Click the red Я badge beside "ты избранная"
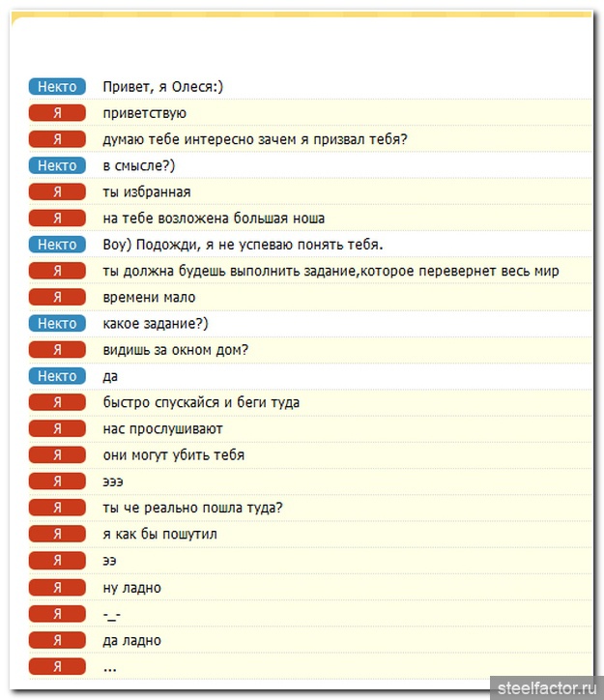The height and width of the screenshot is (700, 604). click(57, 192)
